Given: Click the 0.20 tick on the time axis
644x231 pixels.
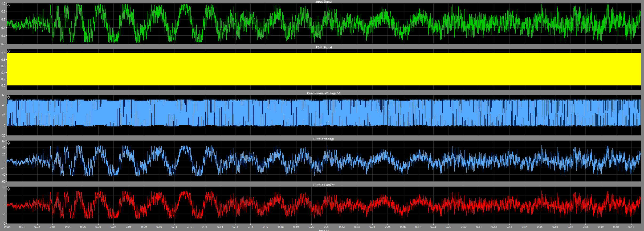Looking at the screenshot, I should [311, 227].
